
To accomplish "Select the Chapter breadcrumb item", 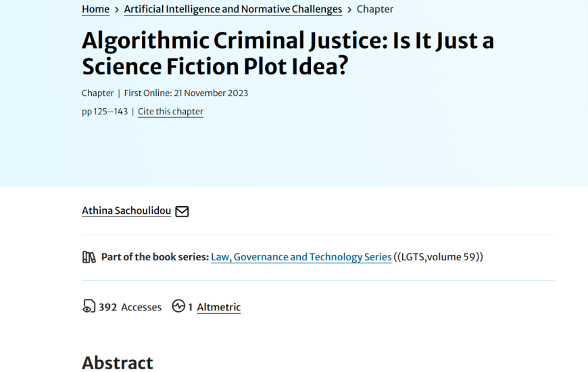I will point(375,9).
